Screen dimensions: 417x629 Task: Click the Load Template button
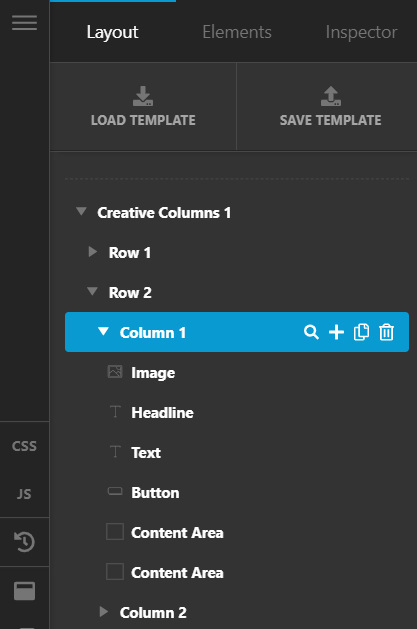143,107
